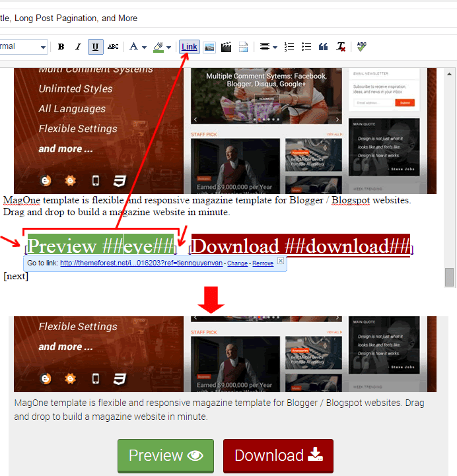Apply blockquote formatting with the quote icon
Image resolution: width=457 pixels, height=476 pixels.
(x=323, y=47)
